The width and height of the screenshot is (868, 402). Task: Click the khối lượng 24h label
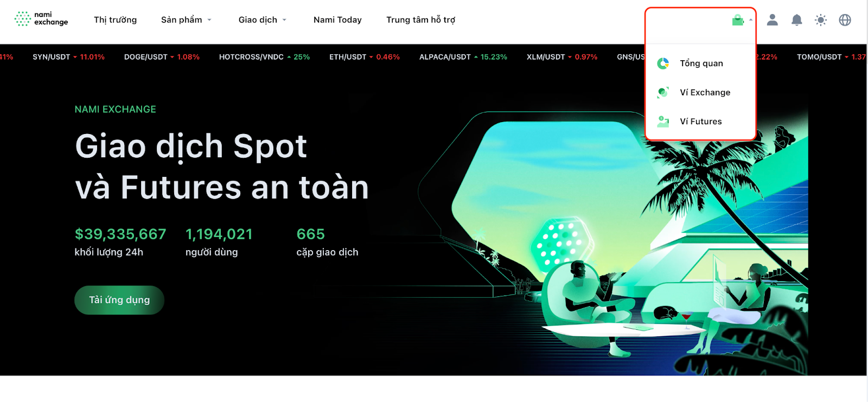click(109, 252)
